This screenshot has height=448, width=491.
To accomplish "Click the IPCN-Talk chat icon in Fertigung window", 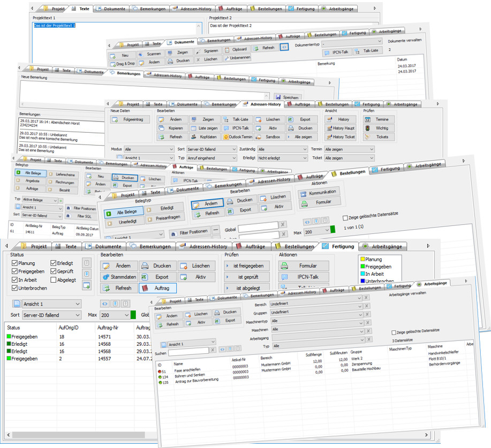I will [x=284, y=277].
